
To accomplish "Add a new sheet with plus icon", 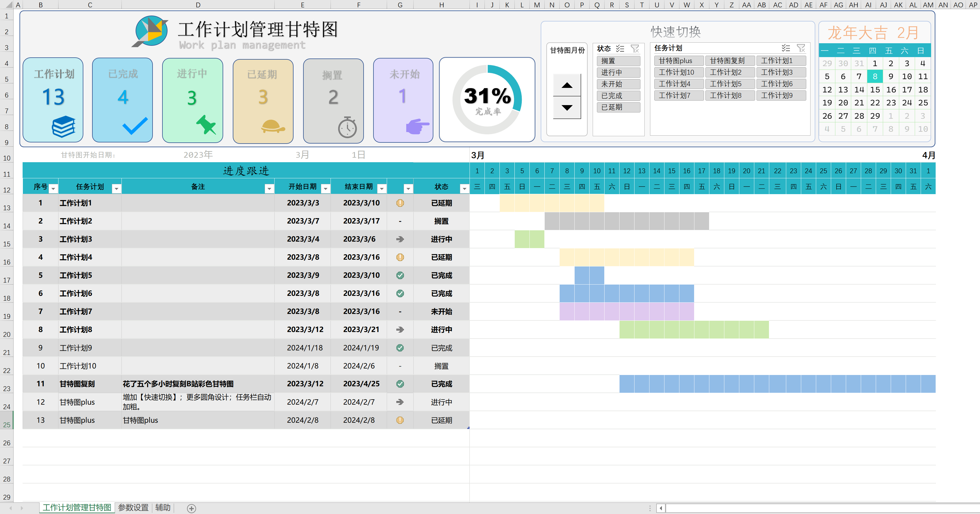I will [191, 508].
